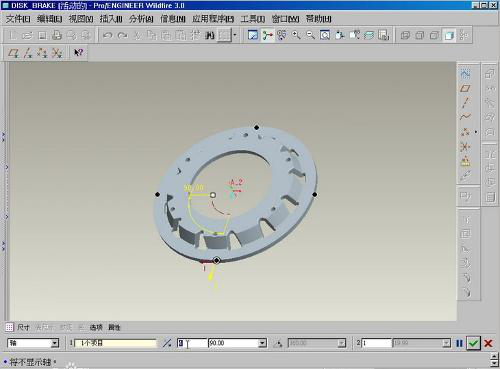Expand the 90.00 angle value dropdown
The image size is (500, 369).
(x=262, y=343)
